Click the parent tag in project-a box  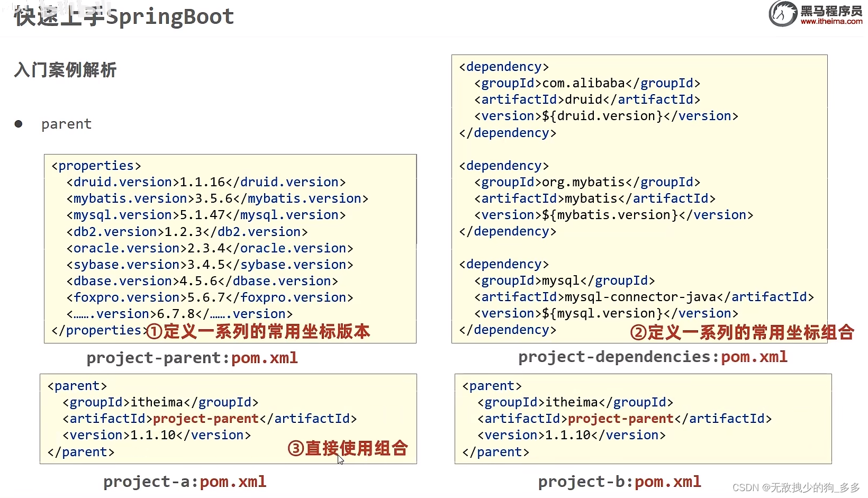pos(77,386)
